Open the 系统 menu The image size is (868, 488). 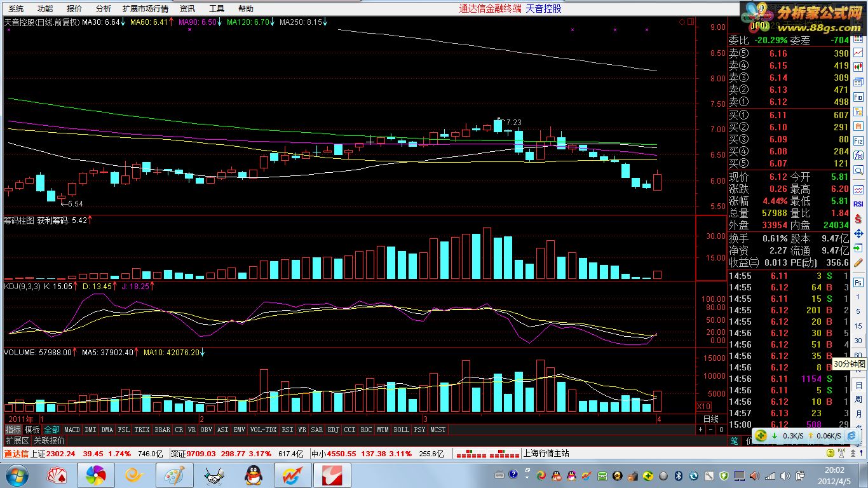coord(16,9)
